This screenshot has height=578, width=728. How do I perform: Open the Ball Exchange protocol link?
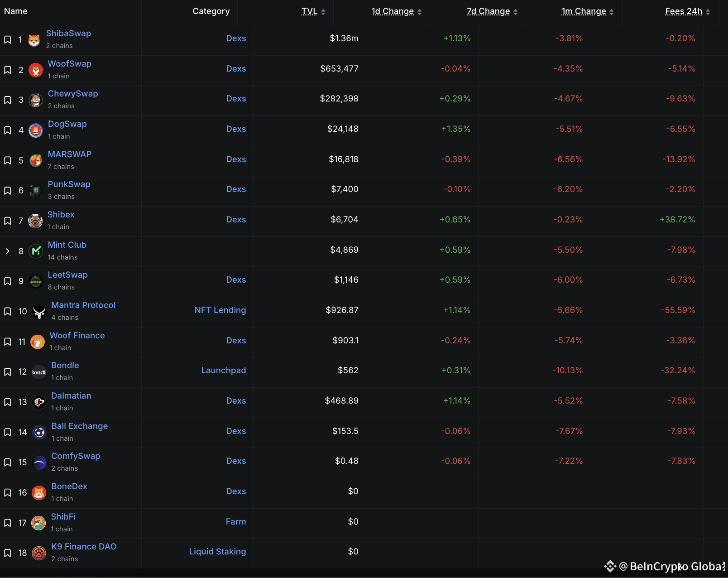coord(80,426)
